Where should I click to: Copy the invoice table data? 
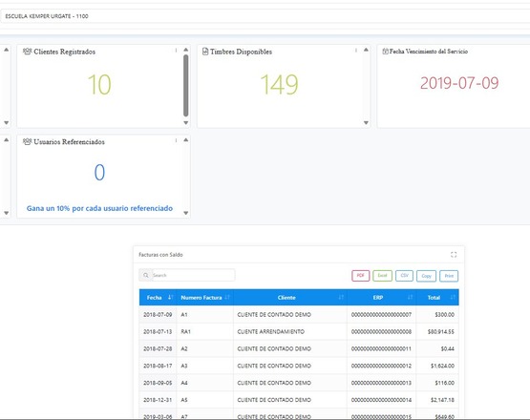(426, 276)
